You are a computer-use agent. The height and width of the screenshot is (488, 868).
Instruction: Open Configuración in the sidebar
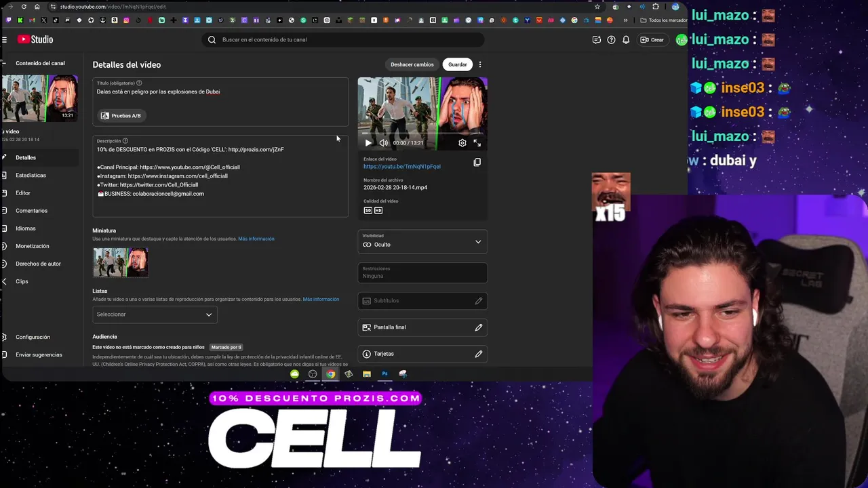pyautogui.click(x=33, y=337)
